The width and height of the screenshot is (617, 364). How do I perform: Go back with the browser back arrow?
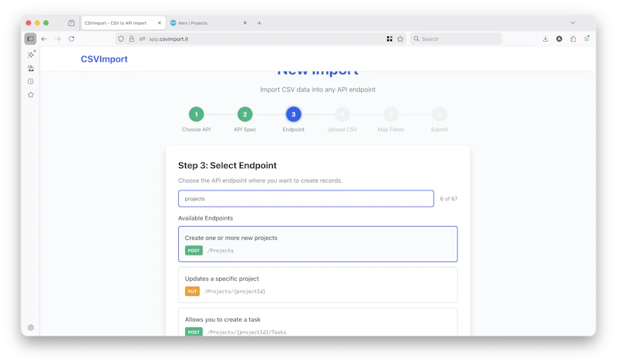tap(44, 39)
